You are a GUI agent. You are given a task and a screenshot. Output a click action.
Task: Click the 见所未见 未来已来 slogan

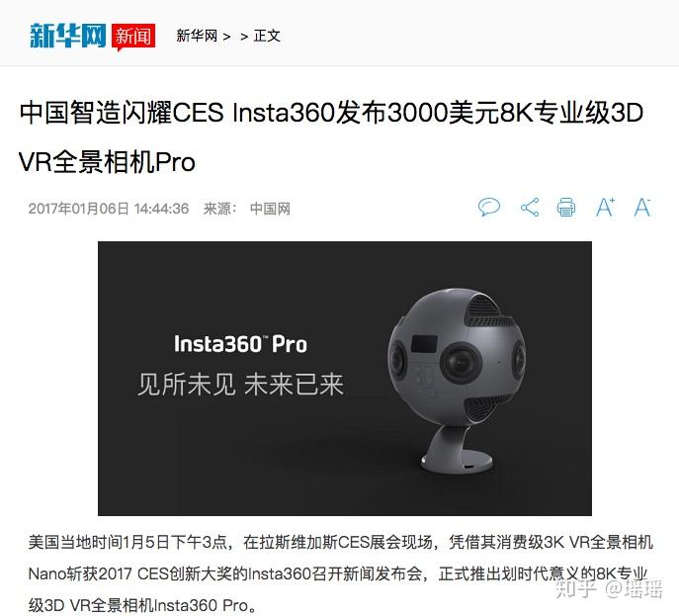(240, 385)
